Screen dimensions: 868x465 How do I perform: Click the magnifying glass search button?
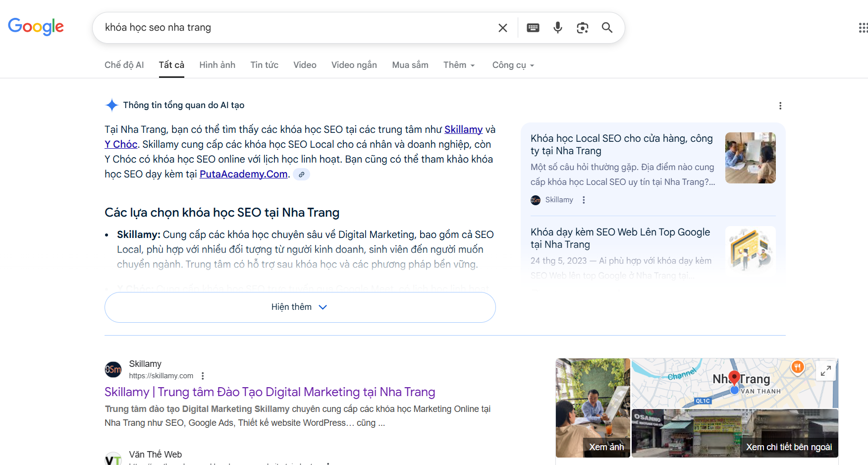pyautogui.click(x=607, y=28)
